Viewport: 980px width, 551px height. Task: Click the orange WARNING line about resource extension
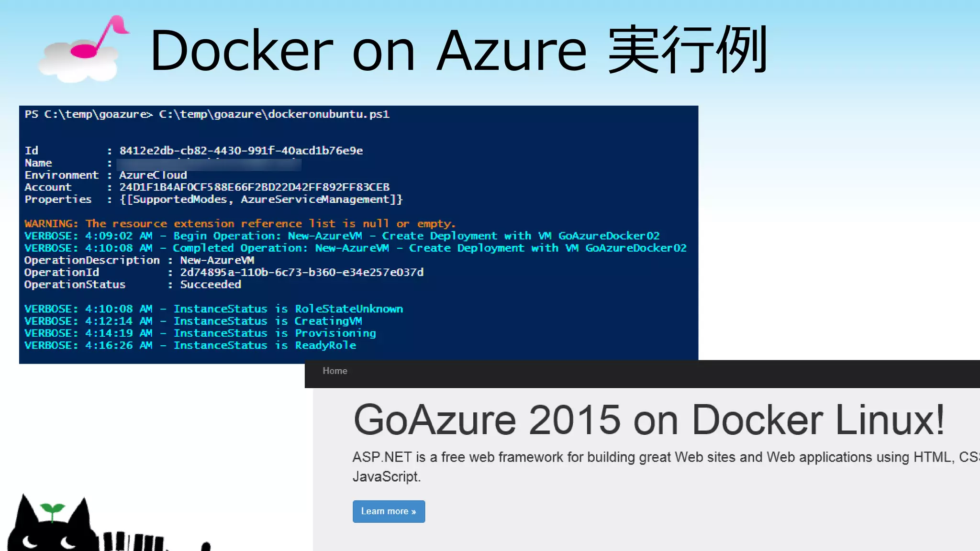click(x=240, y=224)
